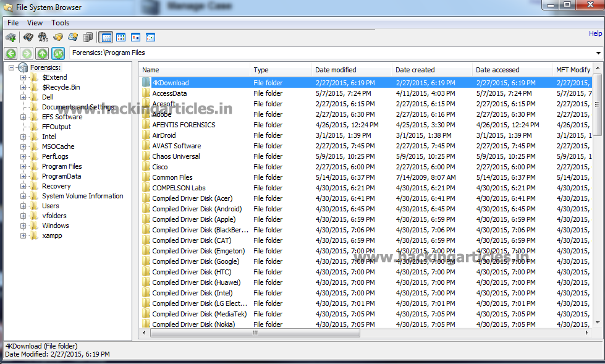Click the scroll down arrow of file list
Screen dimensions: 605x364
(598, 323)
